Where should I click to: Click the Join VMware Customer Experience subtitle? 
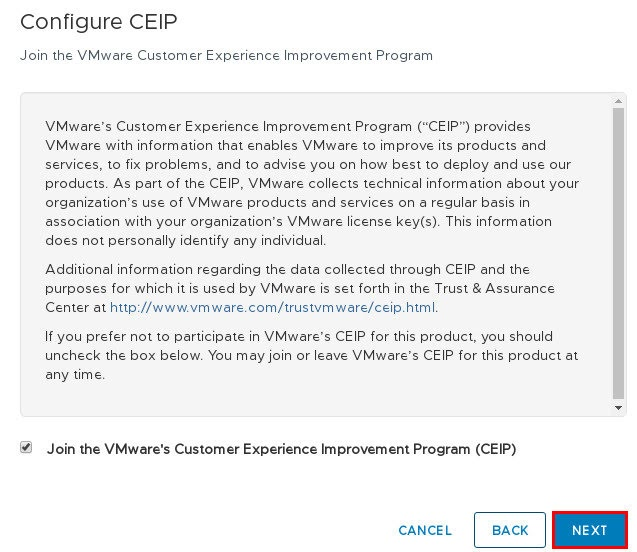pyautogui.click(x=226, y=55)
